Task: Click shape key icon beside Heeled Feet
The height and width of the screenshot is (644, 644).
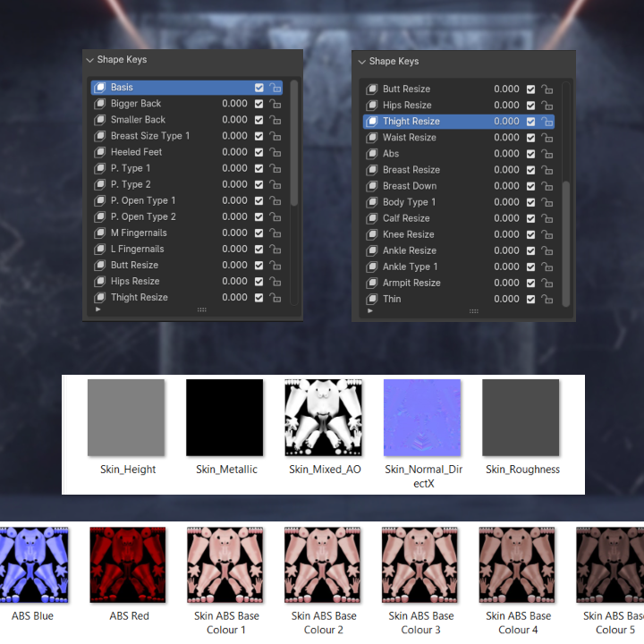Action: tap(100, 152)
